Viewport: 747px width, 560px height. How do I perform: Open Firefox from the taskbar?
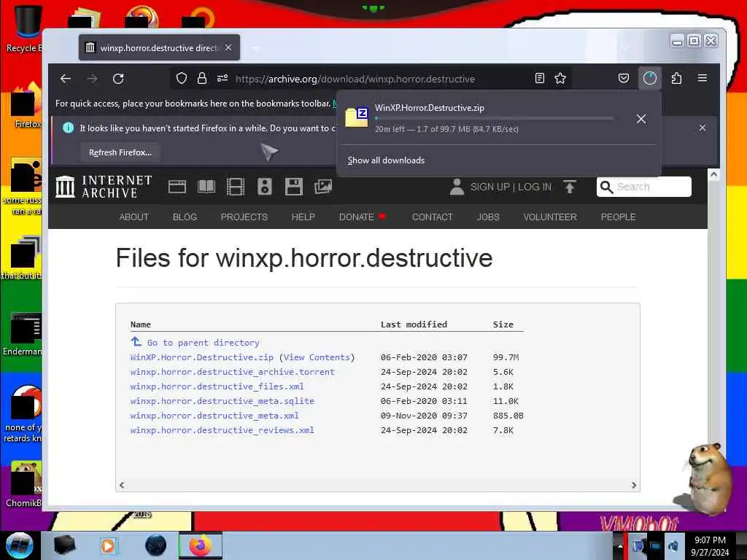pyautogui.click(x=201, y=545)
